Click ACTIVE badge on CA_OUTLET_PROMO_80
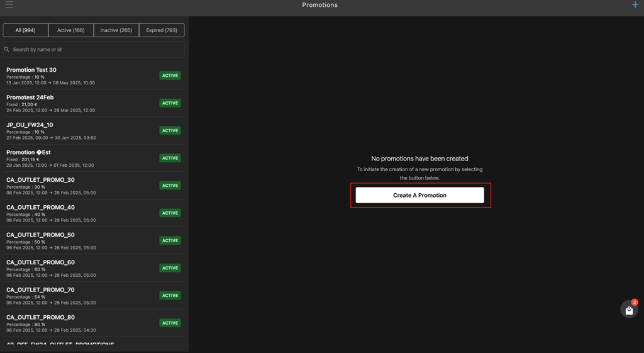The width and height of the screenshot is (644, 353). click(170, 323)
